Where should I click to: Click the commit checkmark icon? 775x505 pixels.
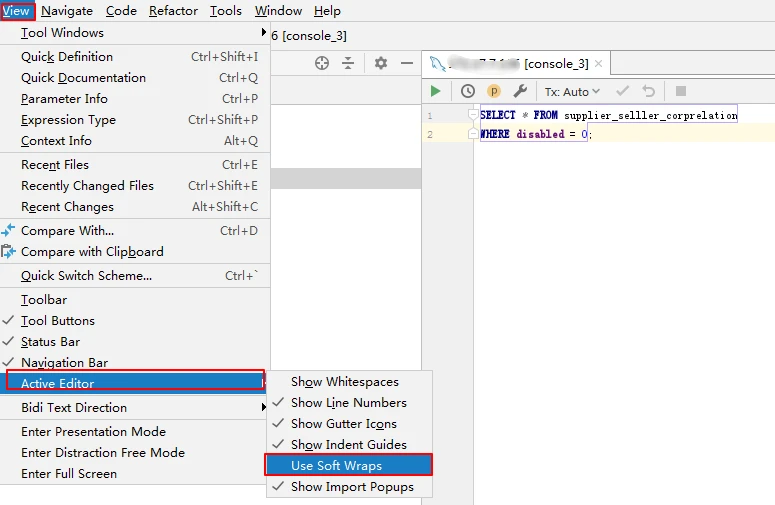click(622, 91)
